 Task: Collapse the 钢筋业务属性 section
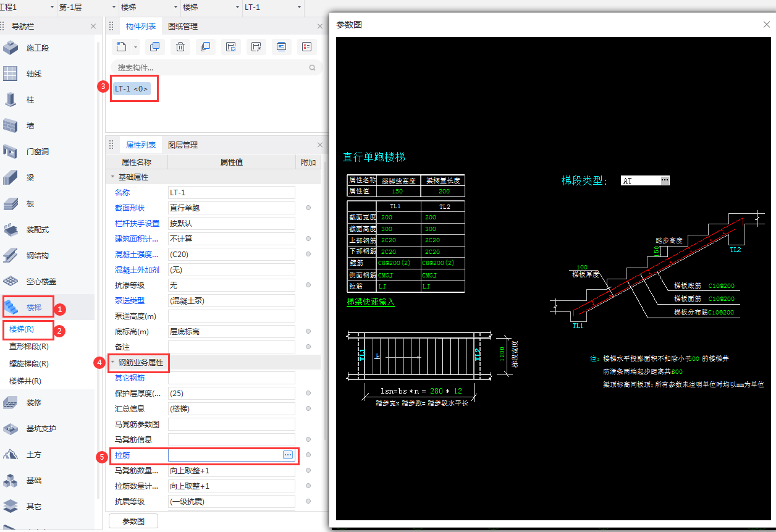pyautogui.click(x=112, y=363)
